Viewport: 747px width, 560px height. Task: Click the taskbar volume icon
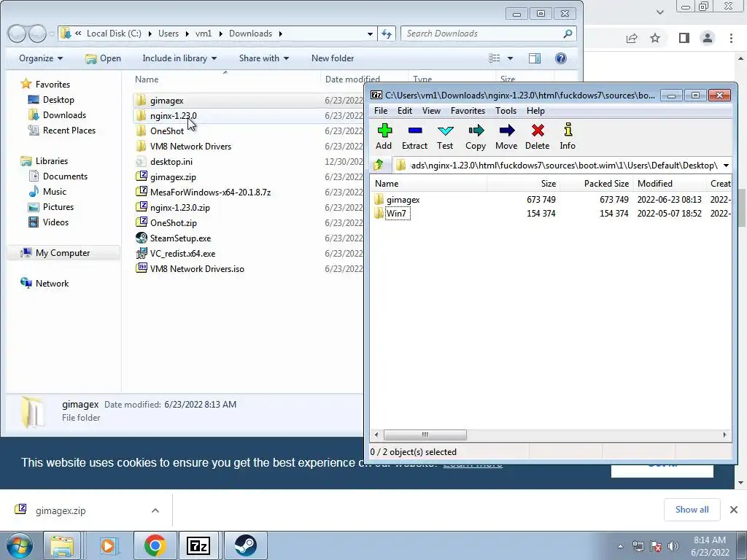click(673, 546)
